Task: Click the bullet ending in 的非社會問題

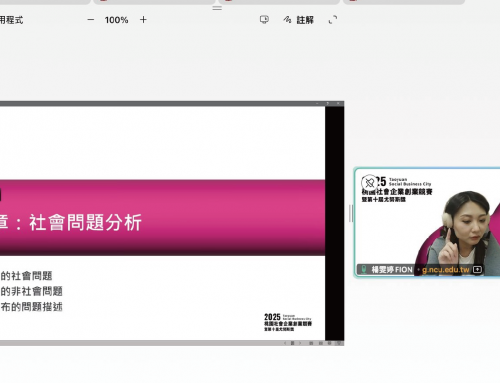Action: click(31, 291)
